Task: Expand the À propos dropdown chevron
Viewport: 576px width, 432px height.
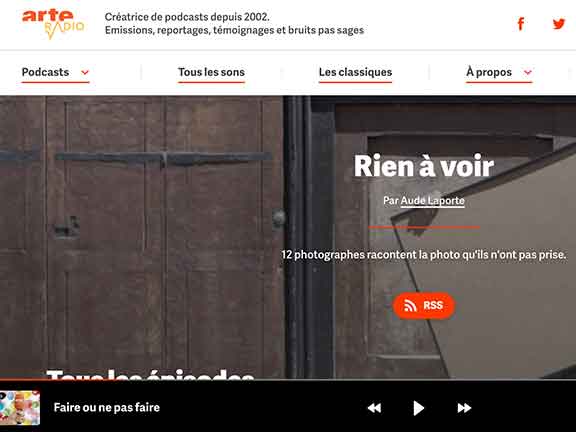Action: [x=528, y=72]
